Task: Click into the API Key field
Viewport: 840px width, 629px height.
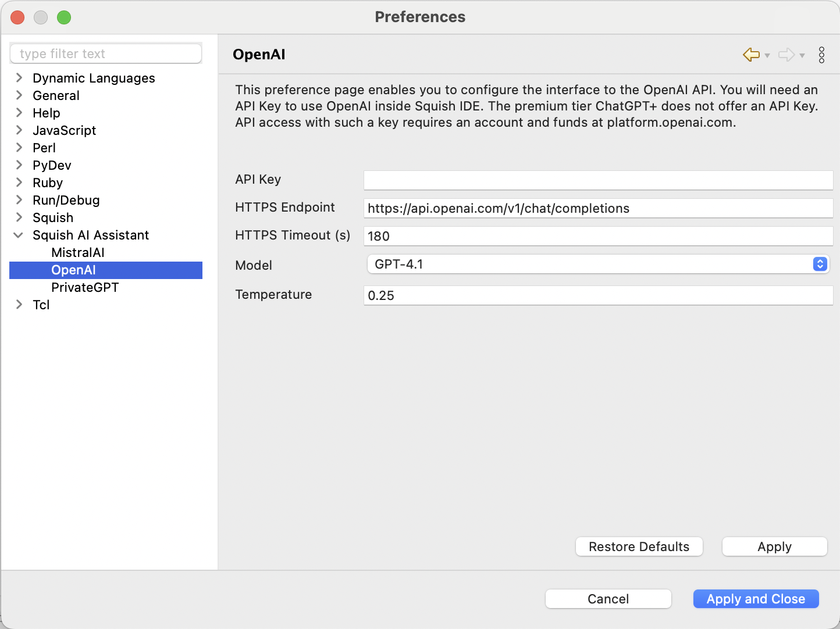Action: 598,180
